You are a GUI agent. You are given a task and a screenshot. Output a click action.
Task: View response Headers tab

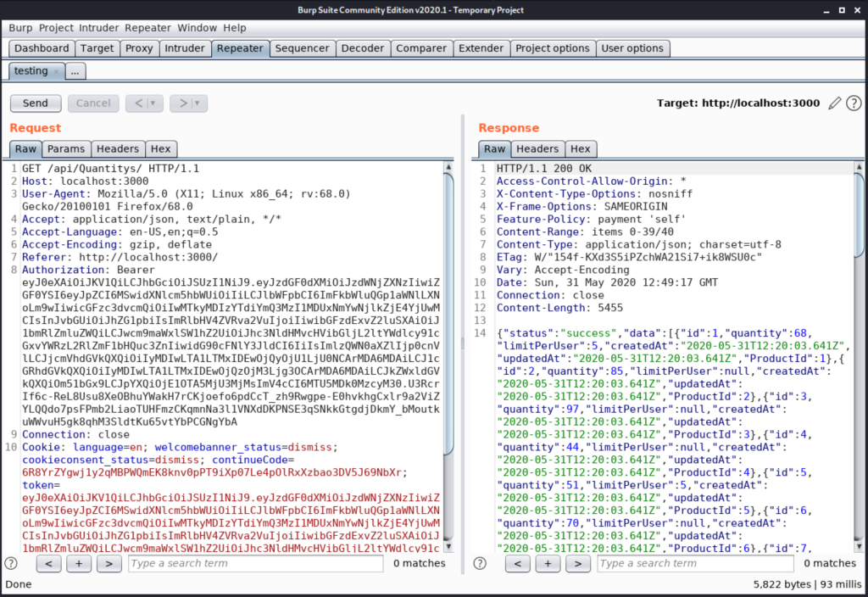(537, 148)
